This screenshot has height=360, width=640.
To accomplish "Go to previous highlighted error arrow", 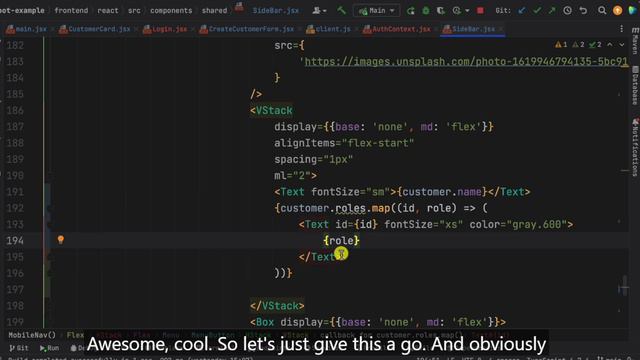I will pyautogui.click(x=610, y=44).
